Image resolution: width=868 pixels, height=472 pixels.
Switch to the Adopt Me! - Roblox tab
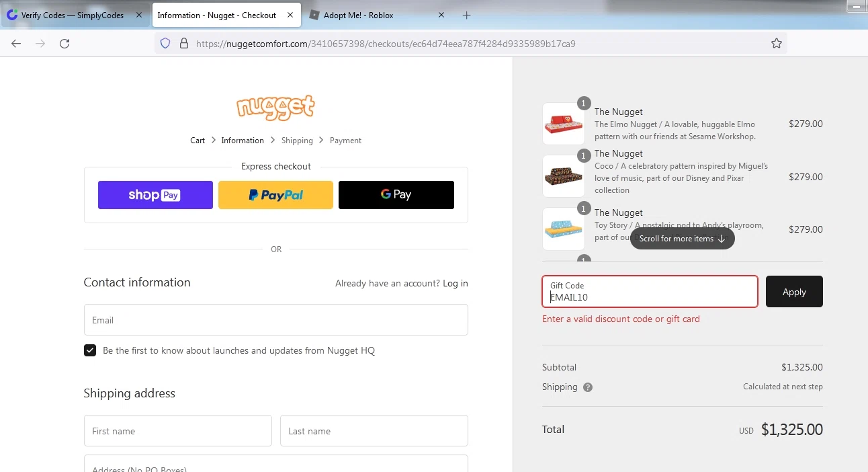(x=378, y=15)
